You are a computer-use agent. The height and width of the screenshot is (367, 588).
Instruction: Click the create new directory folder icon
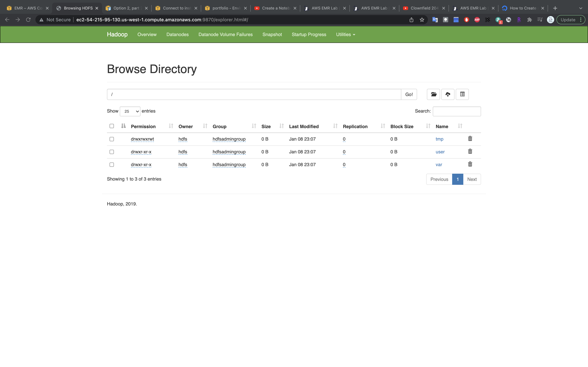(433, 94)
